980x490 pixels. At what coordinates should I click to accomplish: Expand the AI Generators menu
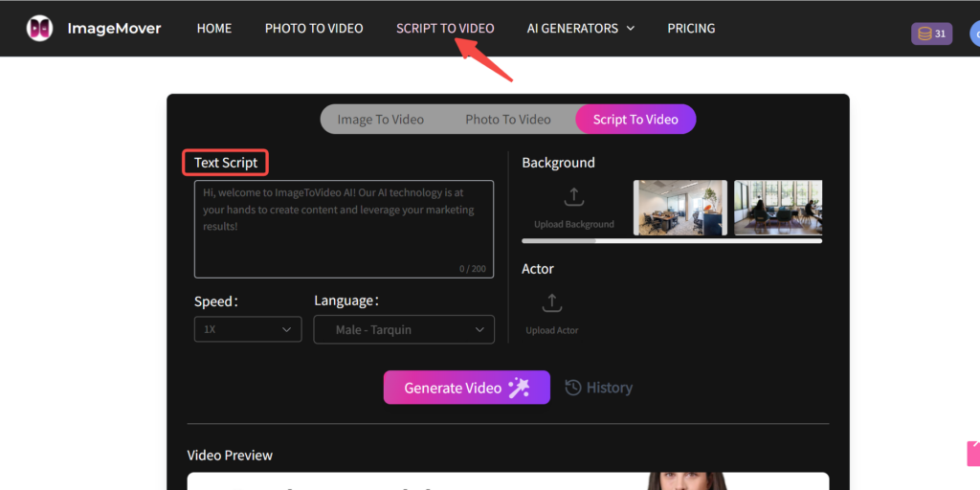[x=581, y=28]
